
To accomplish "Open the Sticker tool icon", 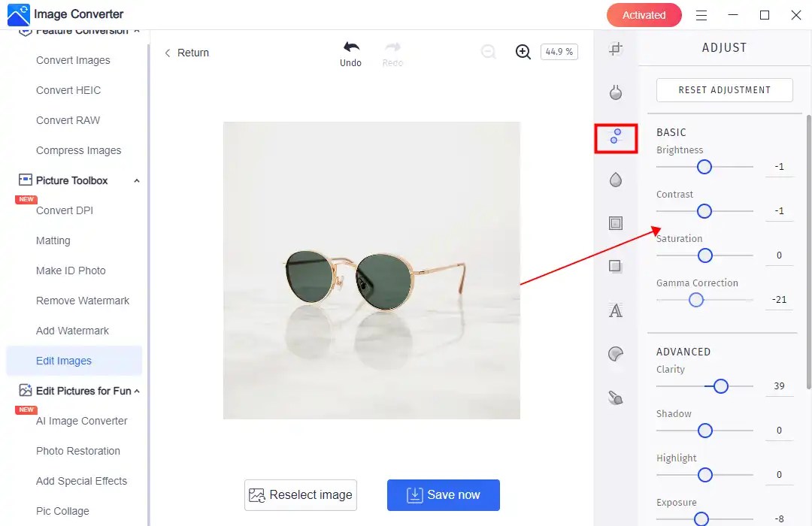I will (x=616, y=353).
